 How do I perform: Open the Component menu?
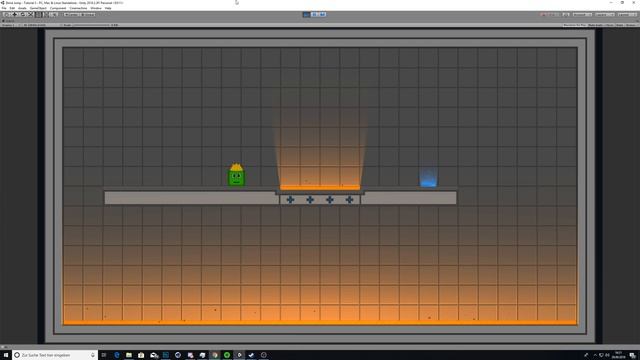[x=58, y=8]
